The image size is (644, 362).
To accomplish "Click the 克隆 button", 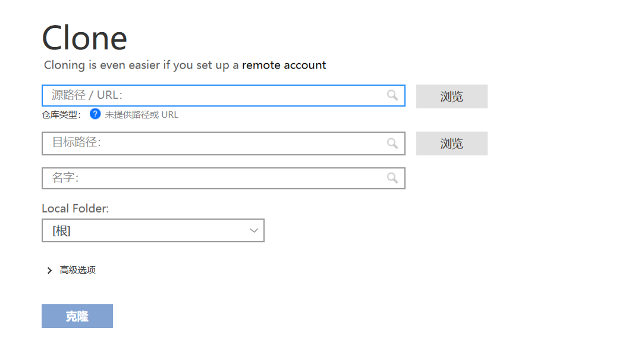I will (x=77, y=316).
